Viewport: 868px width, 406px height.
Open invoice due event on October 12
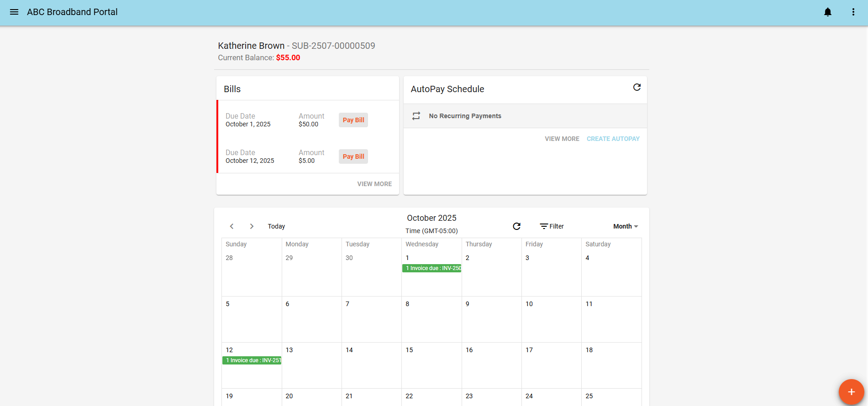252,360
